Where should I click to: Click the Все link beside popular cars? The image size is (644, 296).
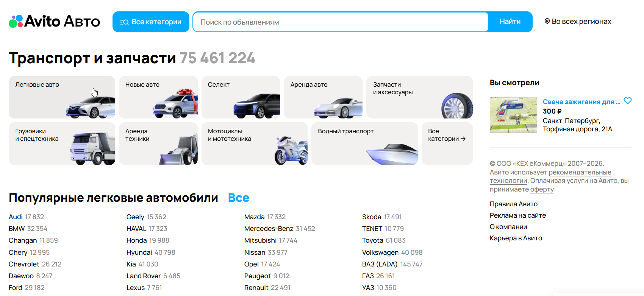click(239, 198)
